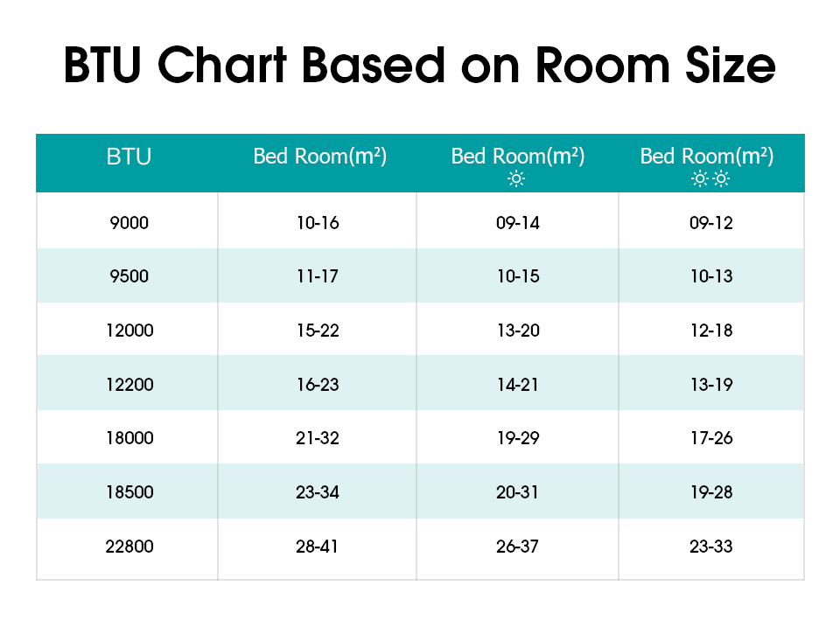Click the first Bed Room(m²) header without sun

(320, 157)
